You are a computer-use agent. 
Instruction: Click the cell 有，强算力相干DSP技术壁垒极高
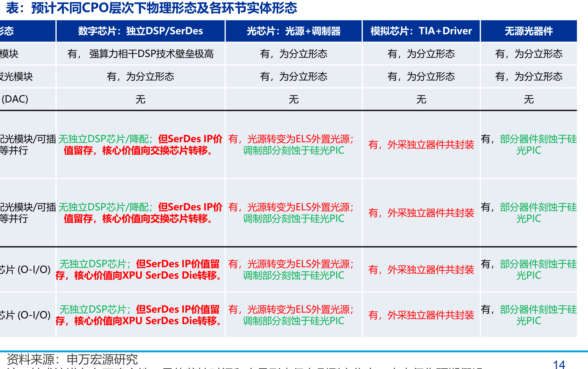pos(140,54)
